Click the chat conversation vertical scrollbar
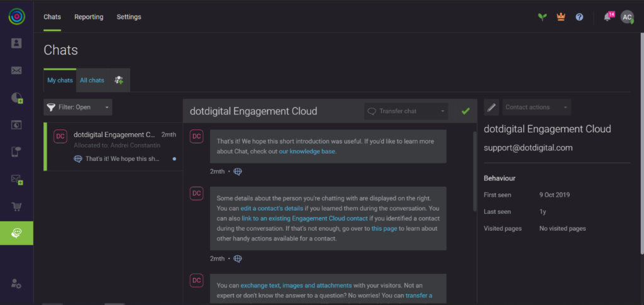 pyautogui.click(x=475, y=171)
